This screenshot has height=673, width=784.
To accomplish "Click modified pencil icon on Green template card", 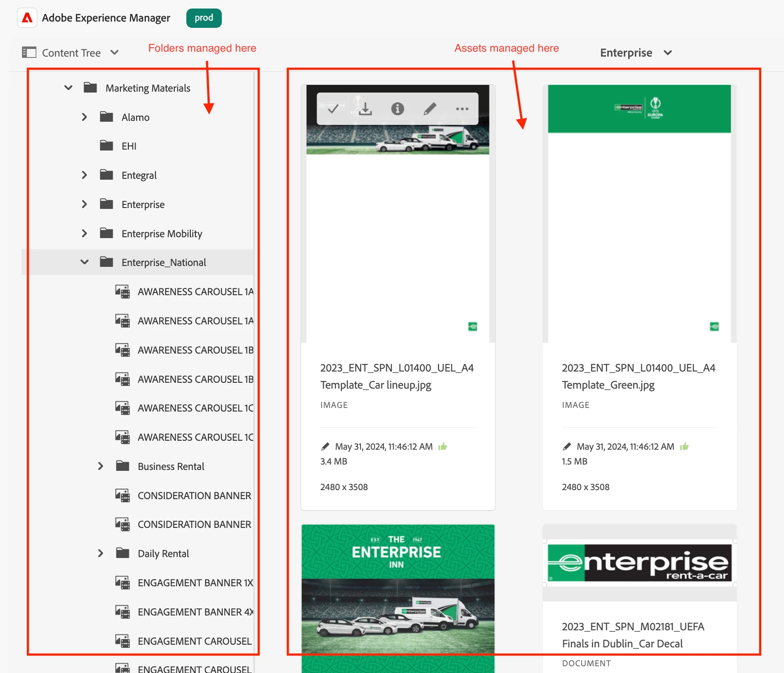I will point(567,447).
